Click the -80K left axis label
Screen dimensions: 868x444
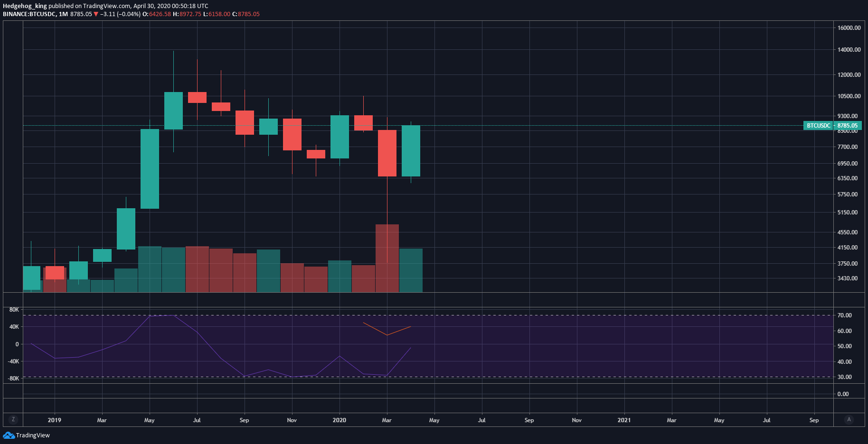tap(13, 379)
